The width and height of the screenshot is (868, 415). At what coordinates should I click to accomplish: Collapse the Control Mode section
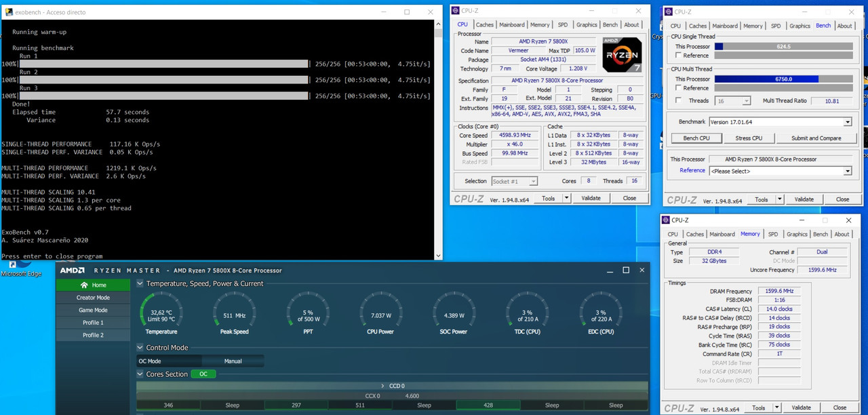coord(140,348)
